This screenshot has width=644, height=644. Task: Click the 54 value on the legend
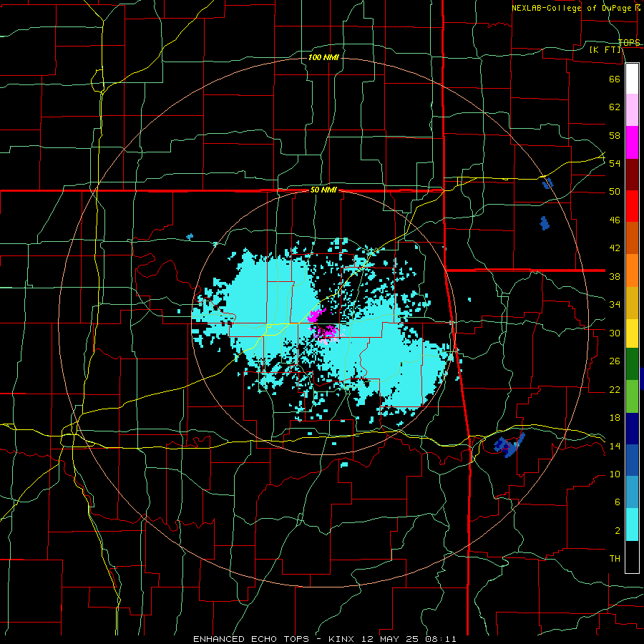coord(615,163)
